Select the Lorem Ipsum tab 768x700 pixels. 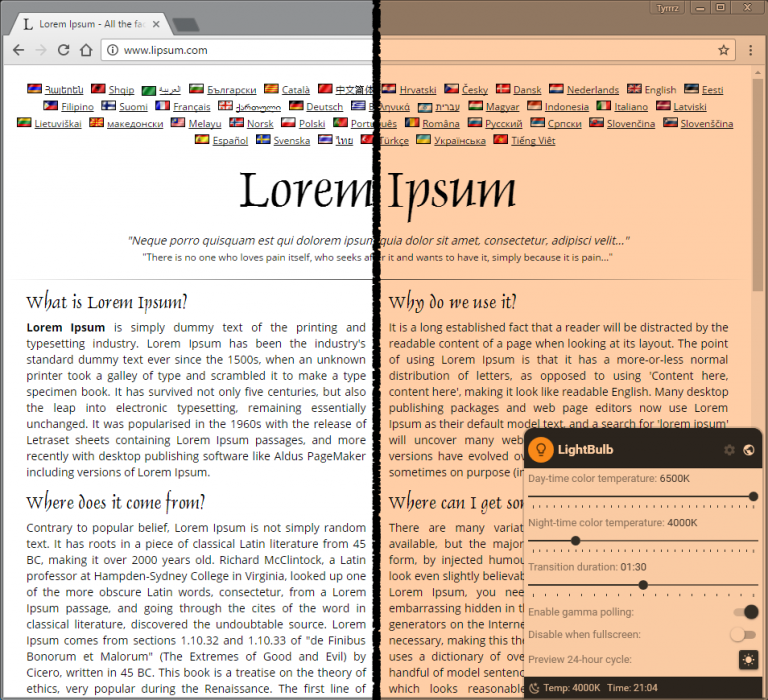pos(92,24)
